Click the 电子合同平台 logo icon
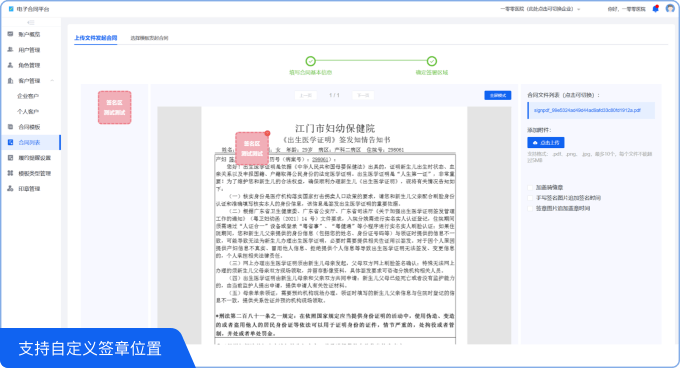The image size is (680, 368). point(11,9)
